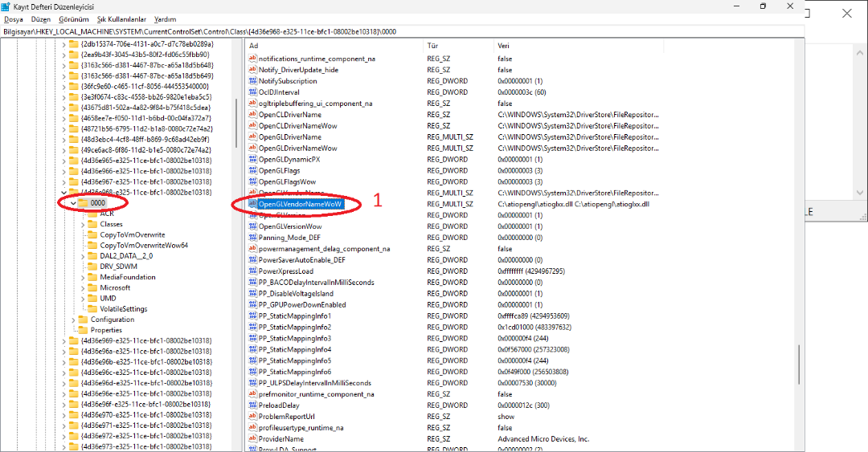The width and height of the screenshot is (868, 452).
Task: Expand the UMD subkey
Action: click(83, 298)
